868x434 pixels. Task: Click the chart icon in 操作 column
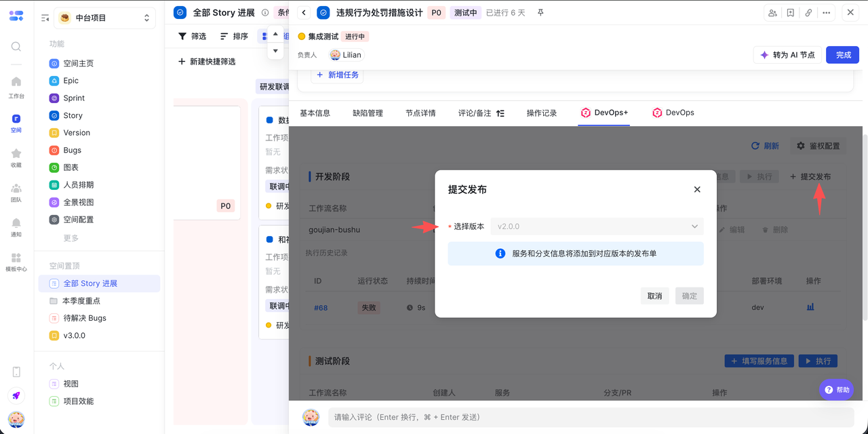tap(810, 307)
